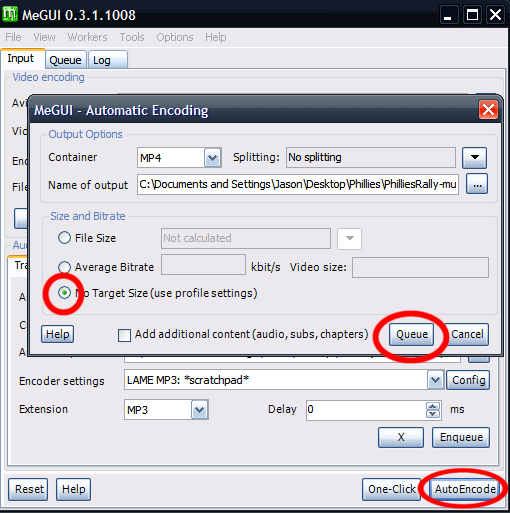Click the Average Bitrate value field

[203, 265]
